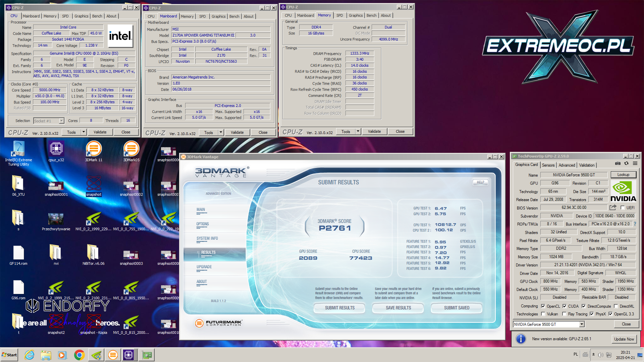Toggle OpenCL checkbox in GPU-Z
This screenshot has width=644, height=362.
[x=543, y=306]
